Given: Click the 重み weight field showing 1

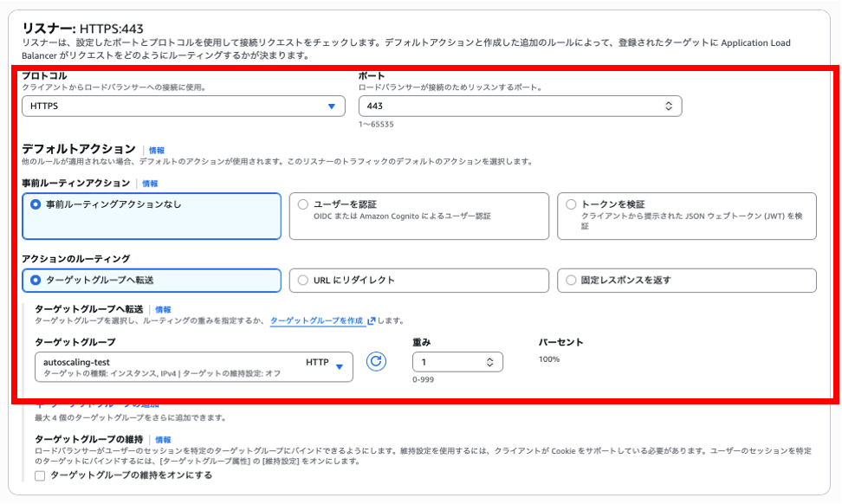Looking at the screenshot, I should [x=457, y=362].
